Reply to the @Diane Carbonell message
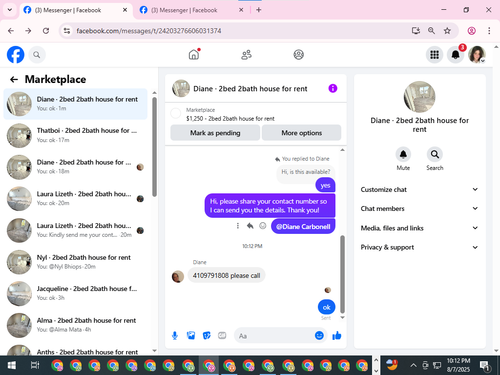Screen dimensions: 500x375 [250, 226]
